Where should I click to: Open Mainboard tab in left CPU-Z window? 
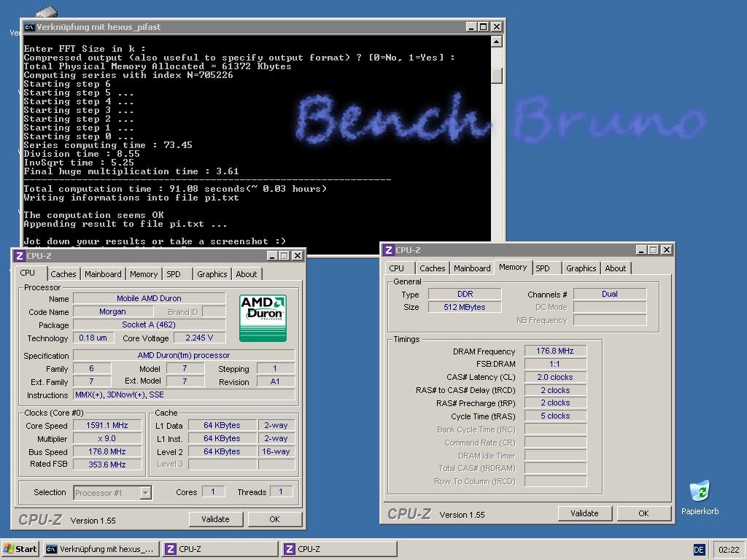[x=103, y=274]
